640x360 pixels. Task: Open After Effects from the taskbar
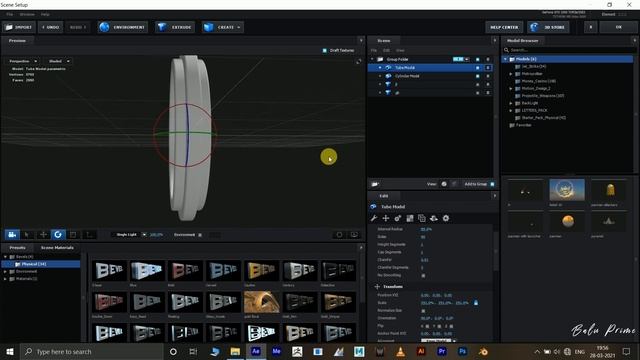coord(256,351)
